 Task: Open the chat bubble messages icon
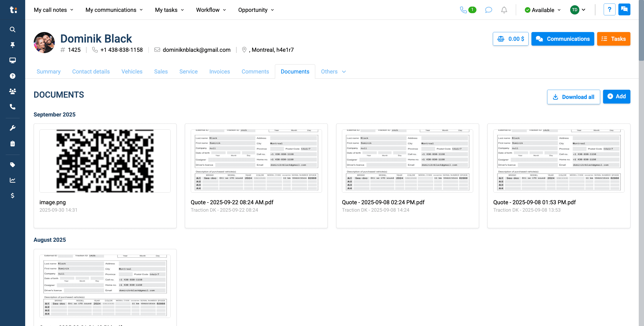488,10
